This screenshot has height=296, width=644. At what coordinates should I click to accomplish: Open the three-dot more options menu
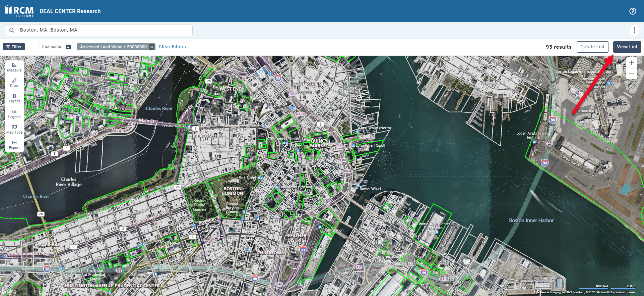coord(634,30)
